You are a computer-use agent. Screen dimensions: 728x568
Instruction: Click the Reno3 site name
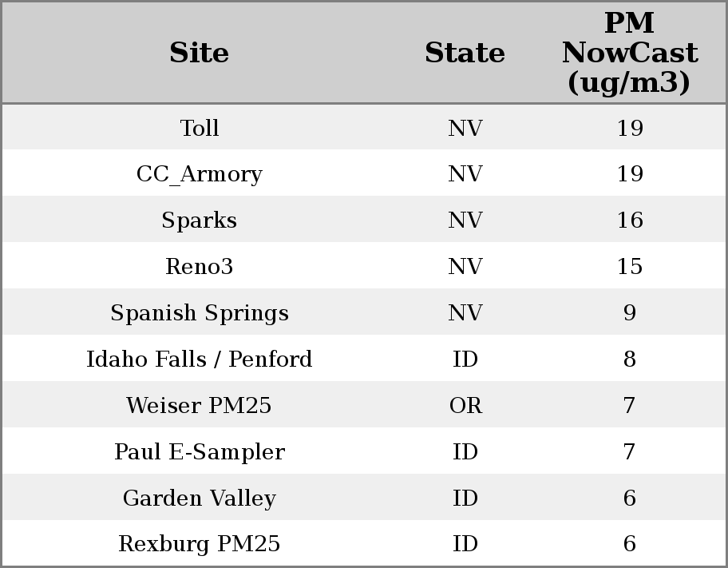point(199,267)
